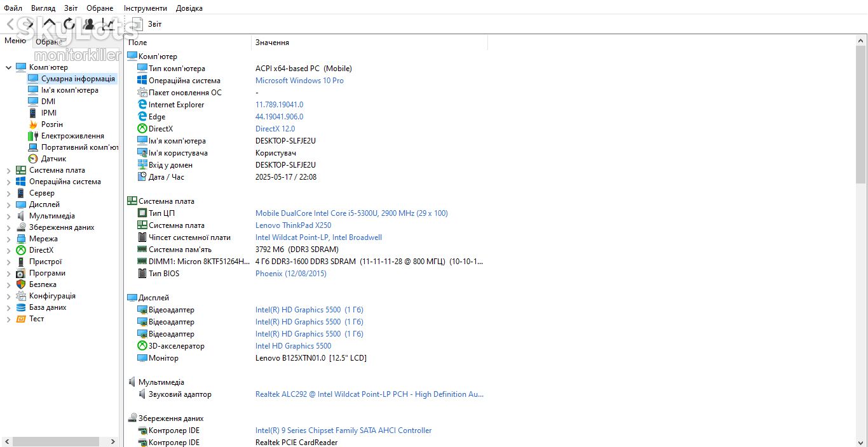Open the Датчик sensor page
The image size is (868, 447).
[x=54, y=159]
